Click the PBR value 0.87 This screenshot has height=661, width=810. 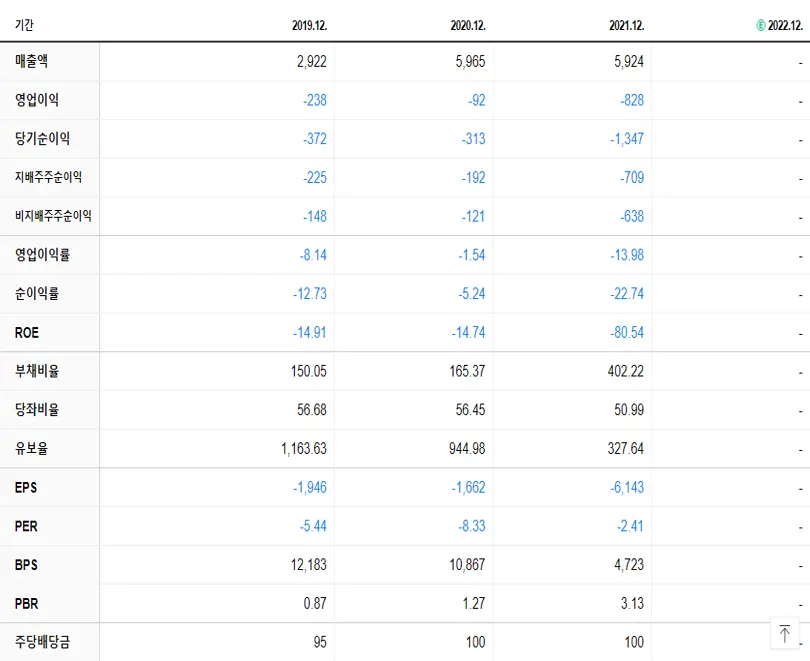(x=315, y=604)
